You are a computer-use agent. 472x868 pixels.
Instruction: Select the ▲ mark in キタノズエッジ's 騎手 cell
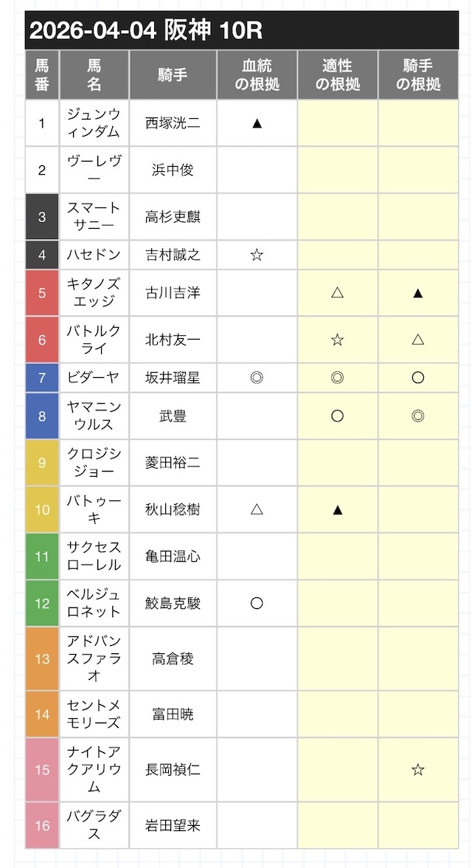click(x=418, y=293)
